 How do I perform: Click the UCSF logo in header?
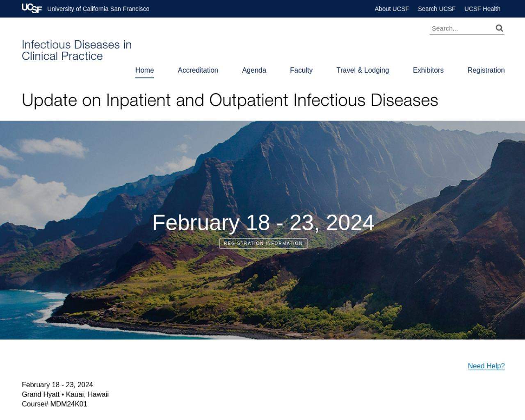32,8
